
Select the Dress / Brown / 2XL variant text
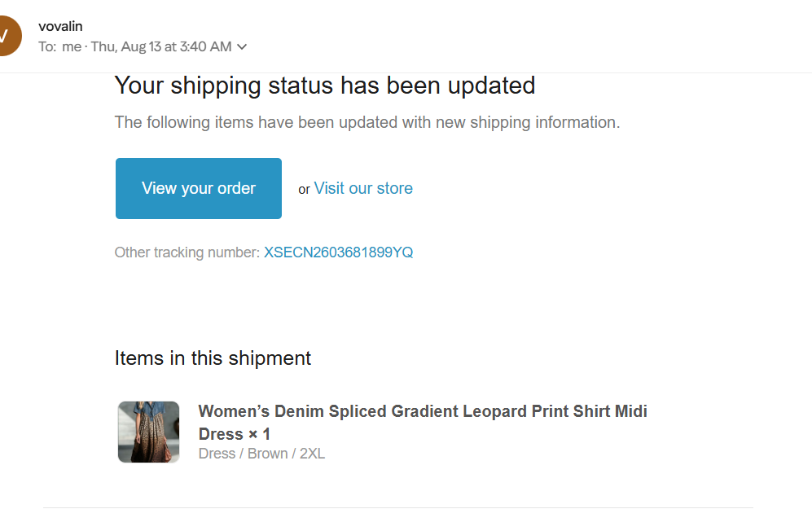(261, 454)
